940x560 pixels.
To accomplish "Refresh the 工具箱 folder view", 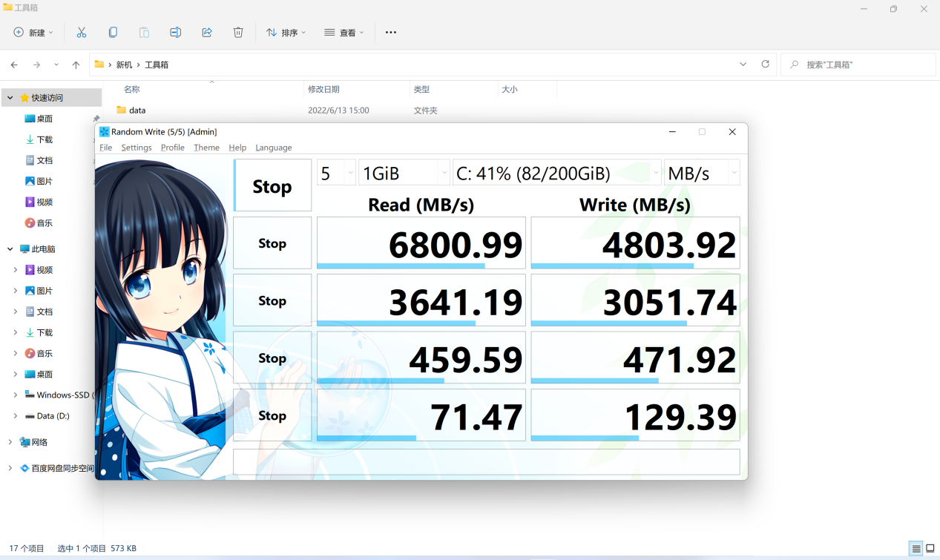I will pyautogui.click(x=765, y=65).
